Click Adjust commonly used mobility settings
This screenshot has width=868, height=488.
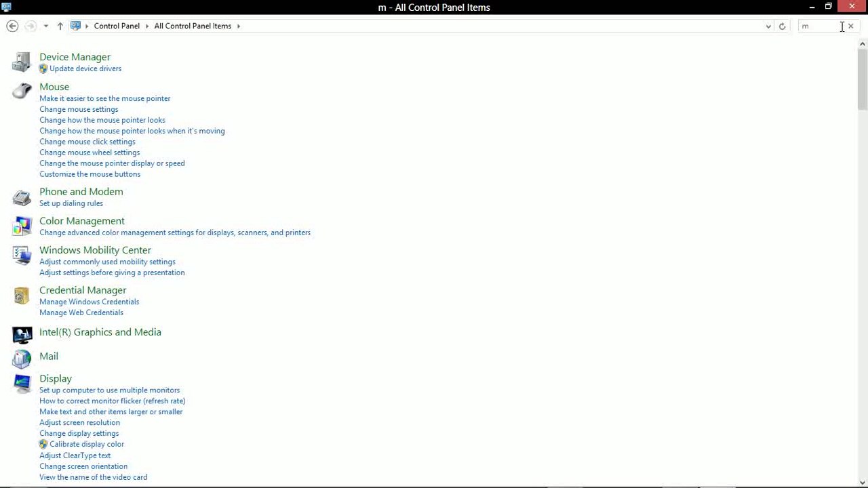(107, 262)
